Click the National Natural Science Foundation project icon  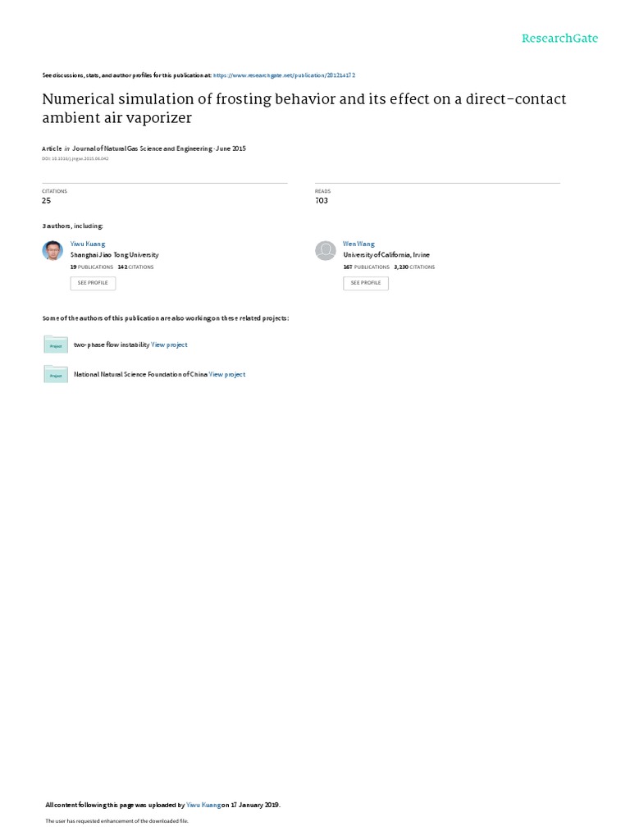56,374
